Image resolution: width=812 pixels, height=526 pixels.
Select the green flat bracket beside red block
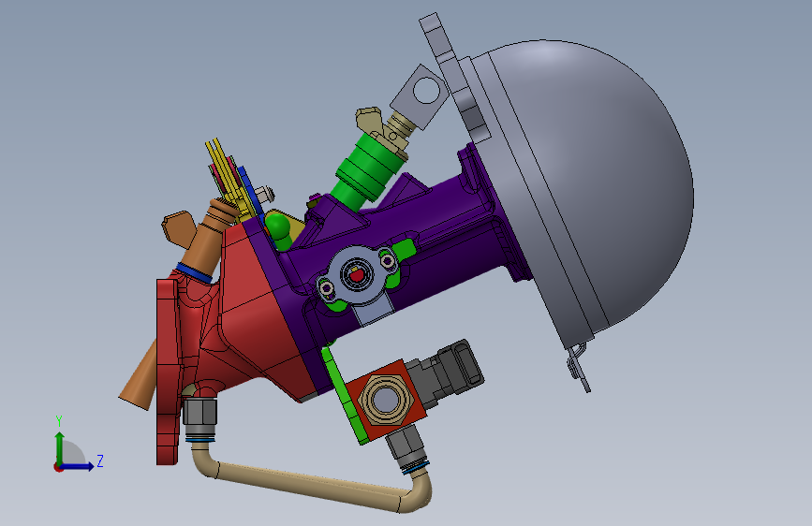coord(344,396)
